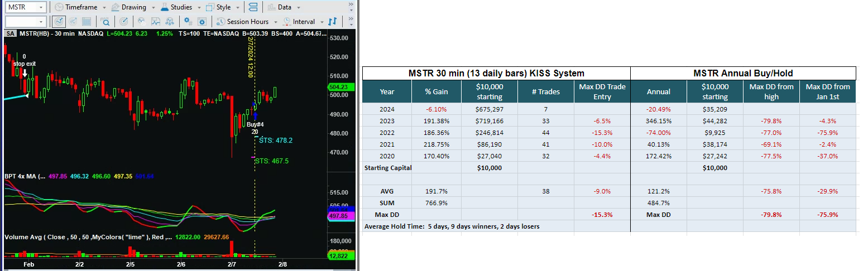
Task: Click the 2/5 date on time axis
Action: [131, 264]
